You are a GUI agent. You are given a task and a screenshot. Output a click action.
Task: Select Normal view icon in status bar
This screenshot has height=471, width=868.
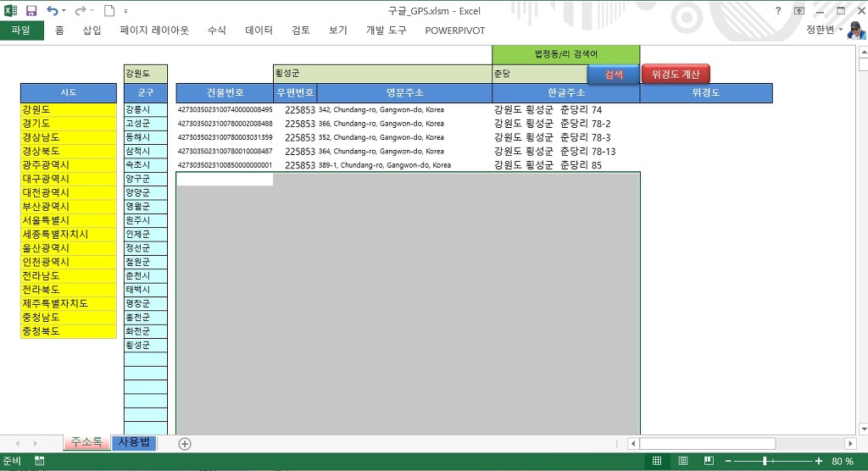tap(657, 462)
